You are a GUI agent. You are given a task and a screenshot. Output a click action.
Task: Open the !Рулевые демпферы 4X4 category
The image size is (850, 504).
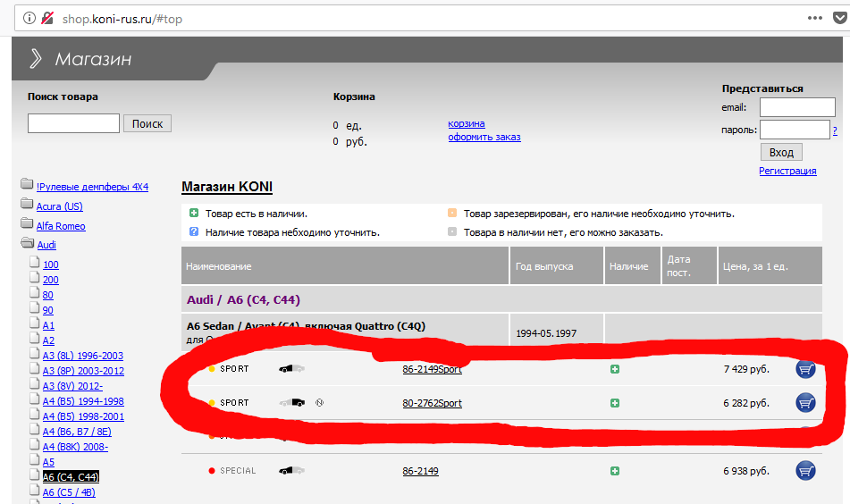click(x=92, y=187)
